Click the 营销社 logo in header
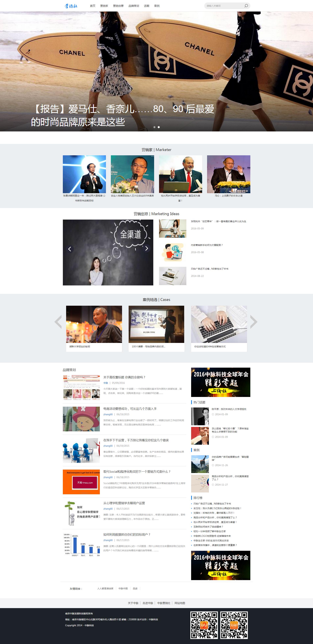Viewport: 313px width, 644px height. [x=71, y=6]
